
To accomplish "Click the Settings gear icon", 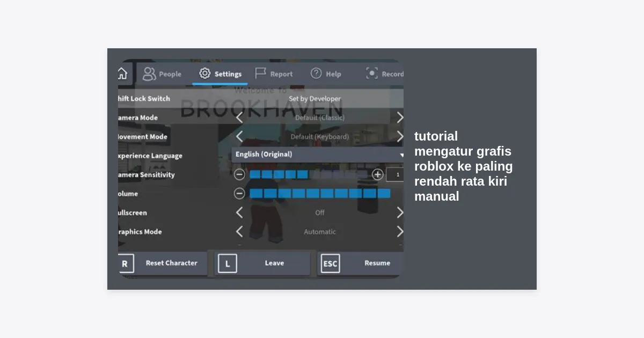I will 205,74.
